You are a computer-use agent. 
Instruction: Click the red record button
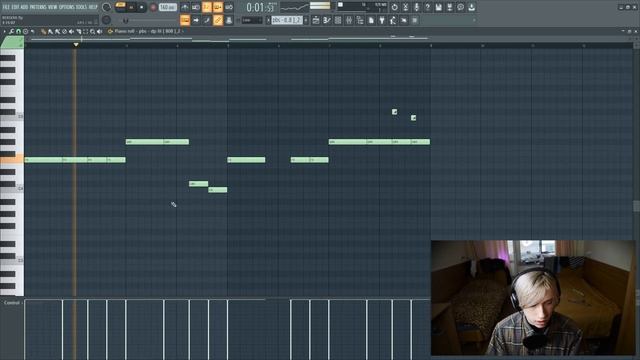[153, 7]
